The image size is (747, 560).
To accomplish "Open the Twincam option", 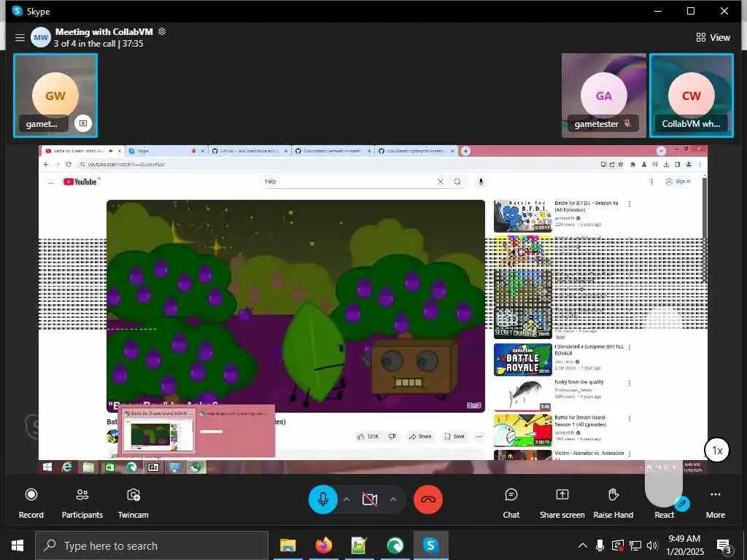I will click(133, 502).
